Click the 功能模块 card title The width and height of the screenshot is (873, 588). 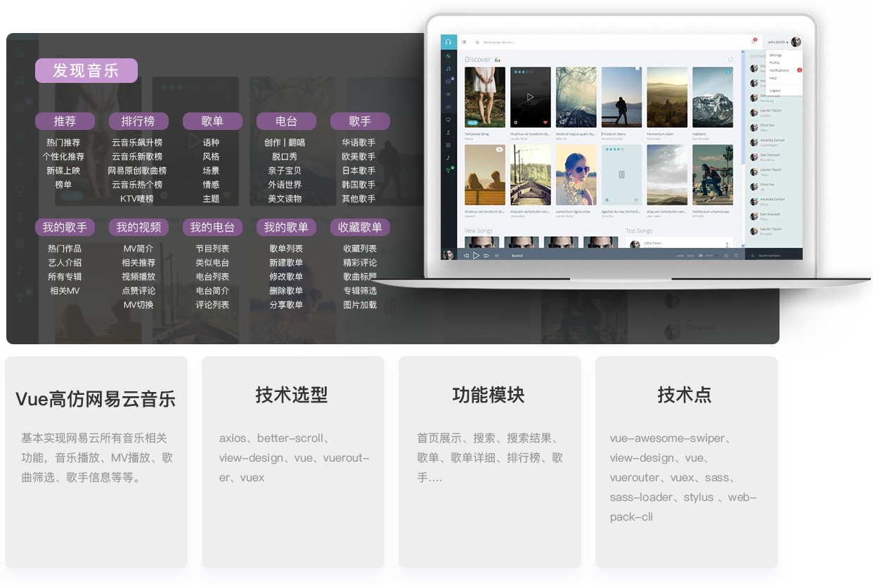pyautogui.click(x=489, y=395)
